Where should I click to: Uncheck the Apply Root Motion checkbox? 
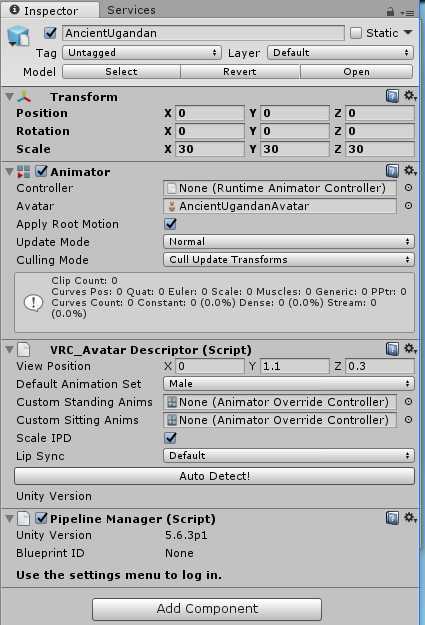pos(170,224)
